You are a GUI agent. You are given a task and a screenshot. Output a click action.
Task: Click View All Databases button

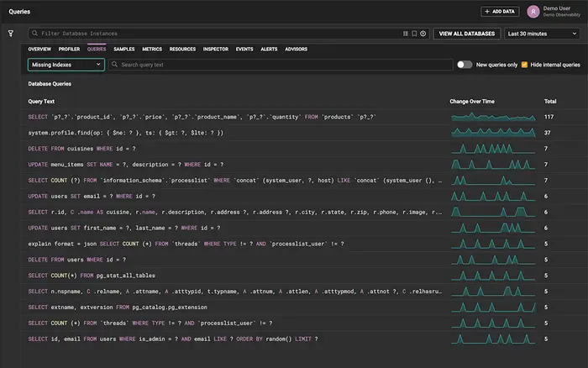(x=467, y=34)
